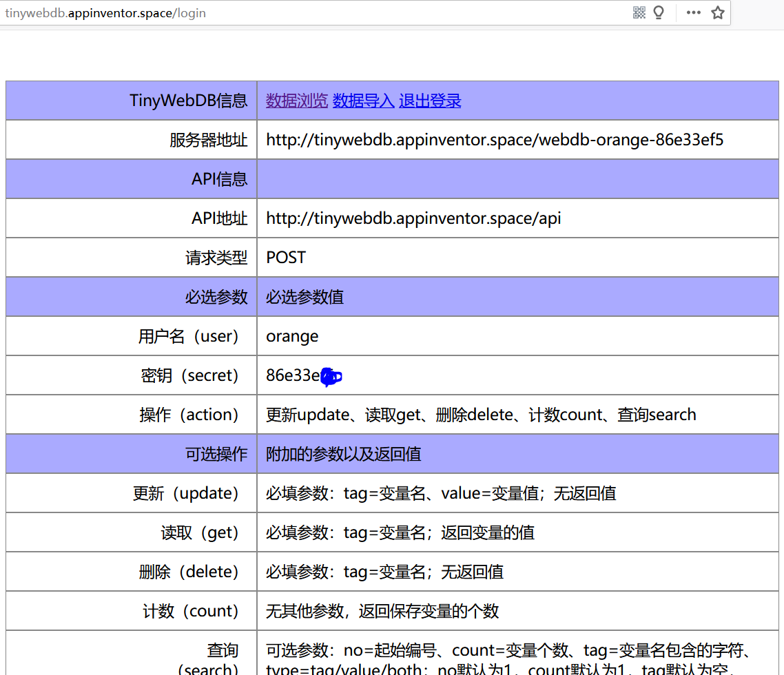Click the 密钥 (secret) label
The height and width of the screenshot is (675, 784).
[189, 375]
